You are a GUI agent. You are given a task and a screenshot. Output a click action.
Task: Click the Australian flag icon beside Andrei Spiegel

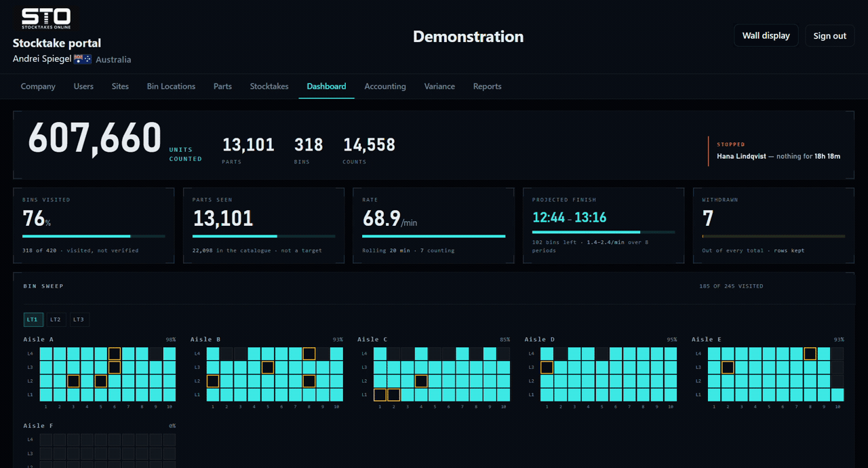(x=83, y=60)
